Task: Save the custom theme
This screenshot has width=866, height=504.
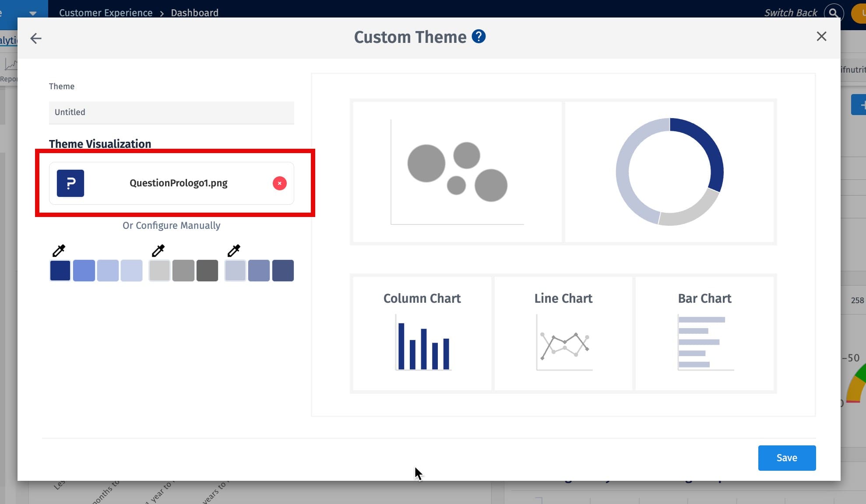Action: pos(787,458)
